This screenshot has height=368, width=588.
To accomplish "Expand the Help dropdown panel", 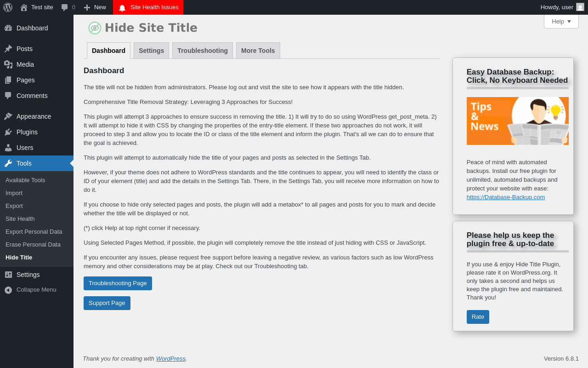I will (561, 21).
